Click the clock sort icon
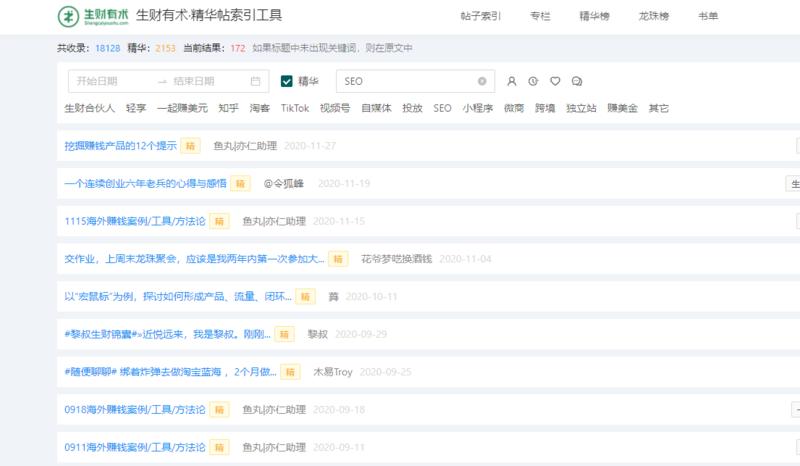 click(x=533, y=81)
